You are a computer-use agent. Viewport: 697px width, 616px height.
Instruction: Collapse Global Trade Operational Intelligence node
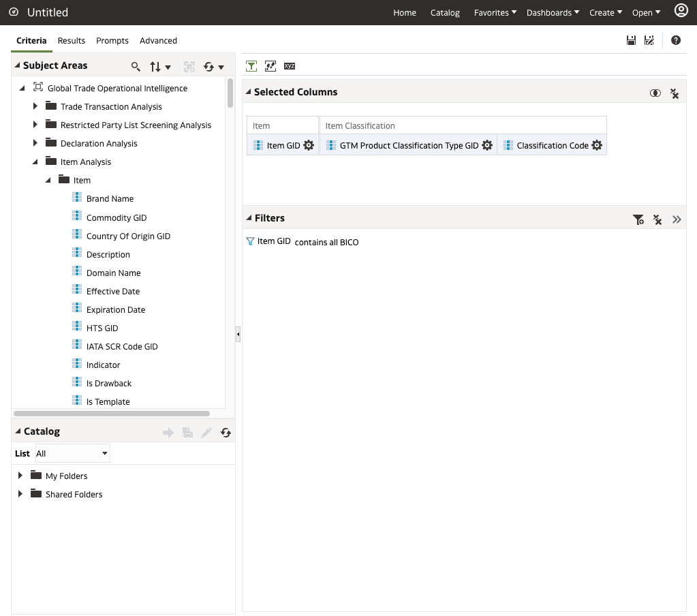[22, 89]
